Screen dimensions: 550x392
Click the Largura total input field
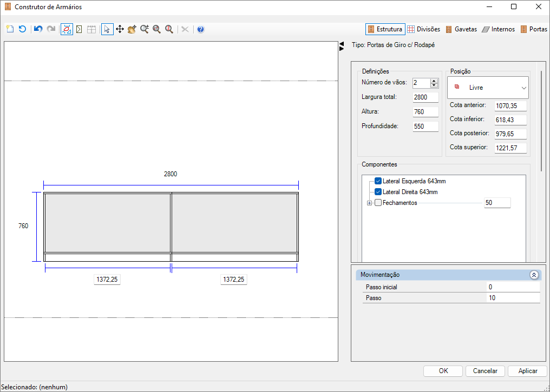coord(425,97)
